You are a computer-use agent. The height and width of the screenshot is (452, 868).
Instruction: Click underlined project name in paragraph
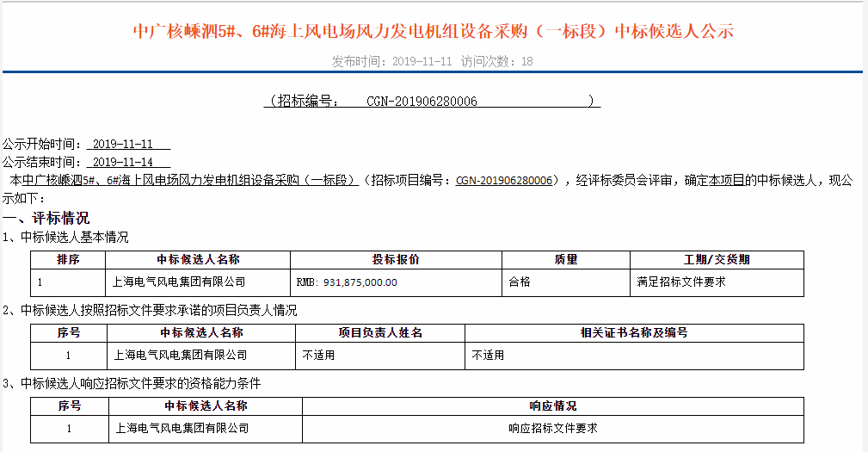click(191, 181)
